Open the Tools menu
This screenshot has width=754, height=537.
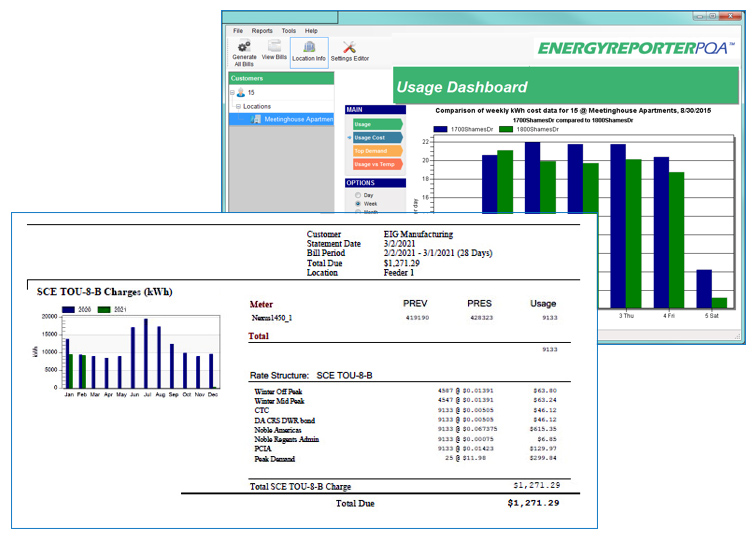click(289, 31)
